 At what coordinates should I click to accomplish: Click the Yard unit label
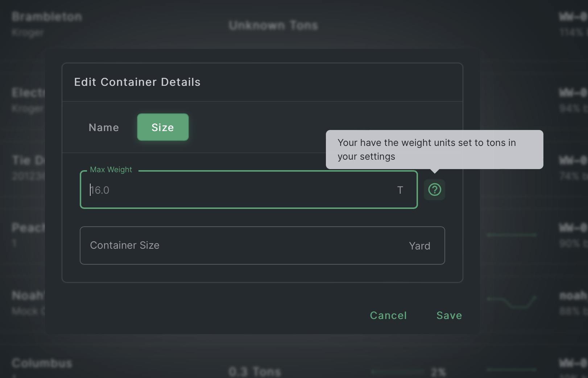[419, 246]
